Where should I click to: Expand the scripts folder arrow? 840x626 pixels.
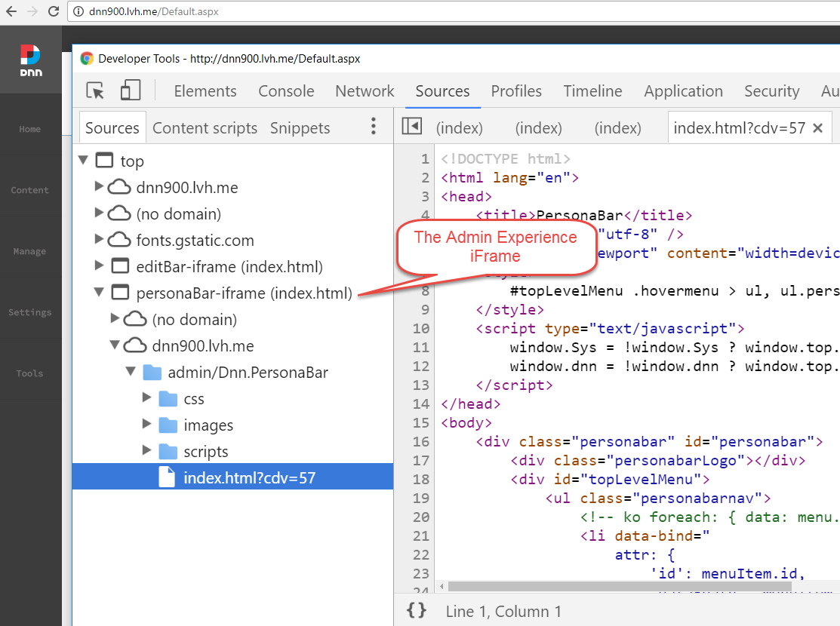[146, 450]
